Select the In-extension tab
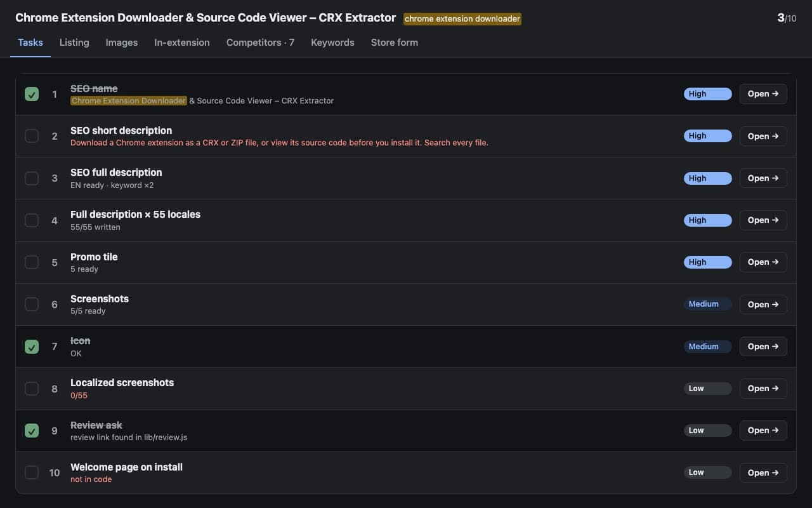The height and width of the screenshot is (508, 812). pos(182,43)
